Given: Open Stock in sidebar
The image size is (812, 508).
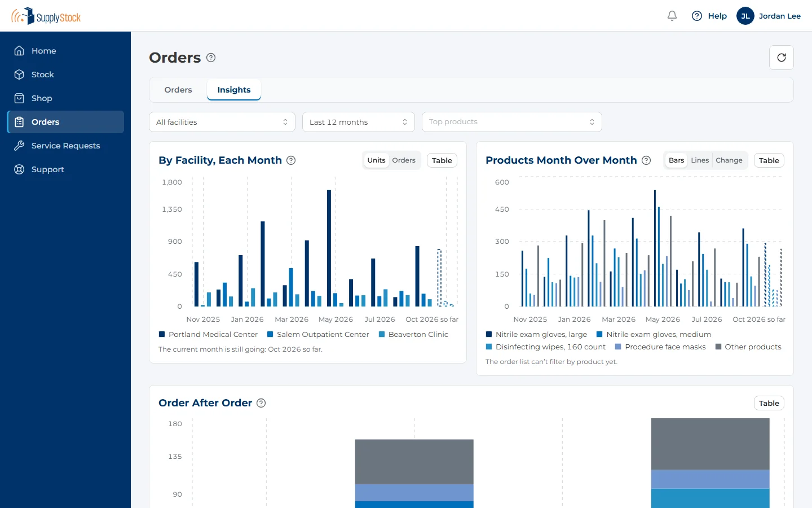Looking at the screenshot, I should point(65,75).
